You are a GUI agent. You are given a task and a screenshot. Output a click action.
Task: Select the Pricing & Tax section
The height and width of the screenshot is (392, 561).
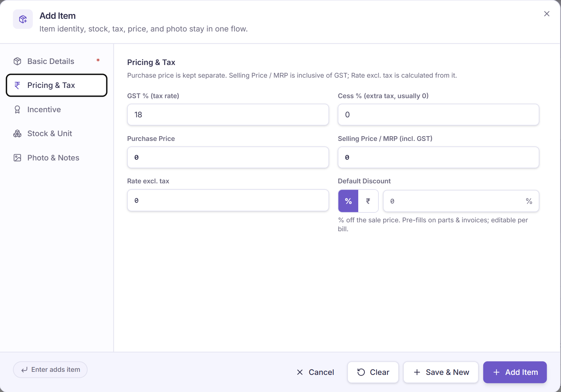point(57,85)
